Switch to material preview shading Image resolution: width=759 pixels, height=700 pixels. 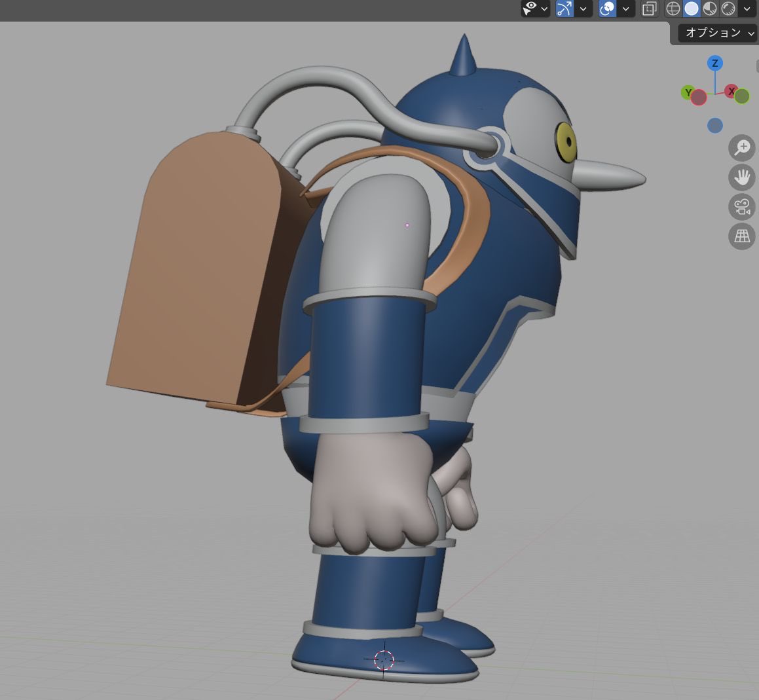click(710, 9)
